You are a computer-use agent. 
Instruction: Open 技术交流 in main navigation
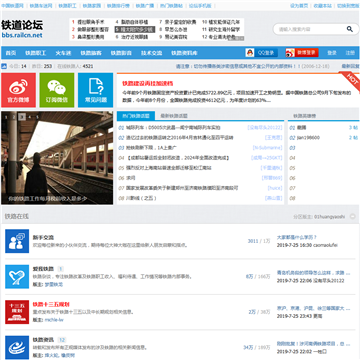pyautogui.click(x=152, y=53)
